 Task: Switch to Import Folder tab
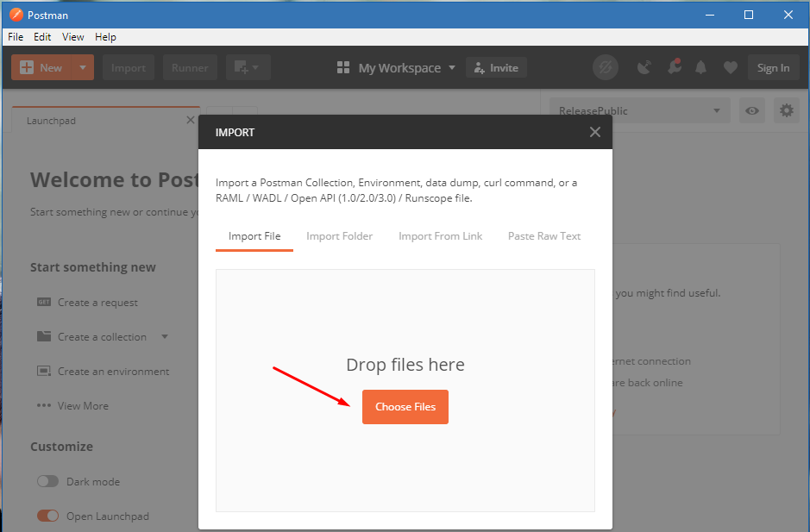(339, 236)
